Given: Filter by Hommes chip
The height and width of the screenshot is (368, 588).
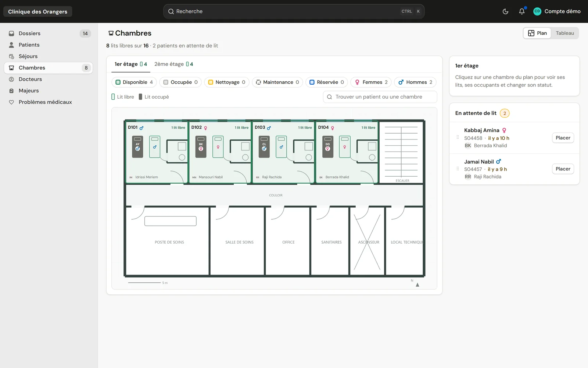Looking at the screenshot, I should [x=415, y=82].
